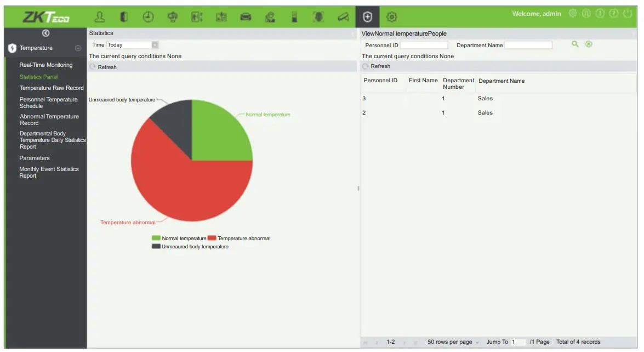
Task: Open the Parking car module icon
Action: click(246, 17)
